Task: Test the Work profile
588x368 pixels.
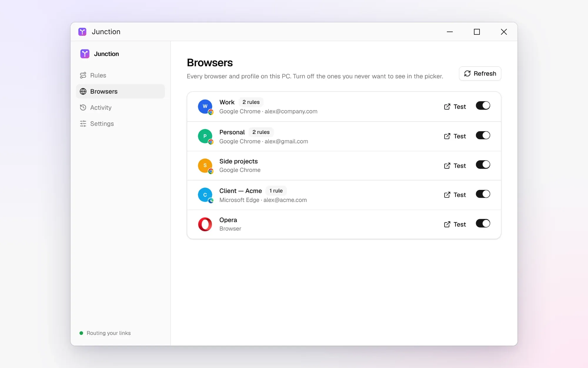Action: point(455,107)
